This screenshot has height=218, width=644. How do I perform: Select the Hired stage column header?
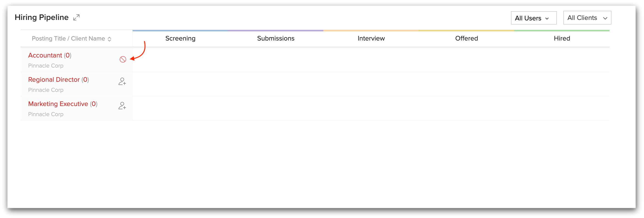[562, 38]
